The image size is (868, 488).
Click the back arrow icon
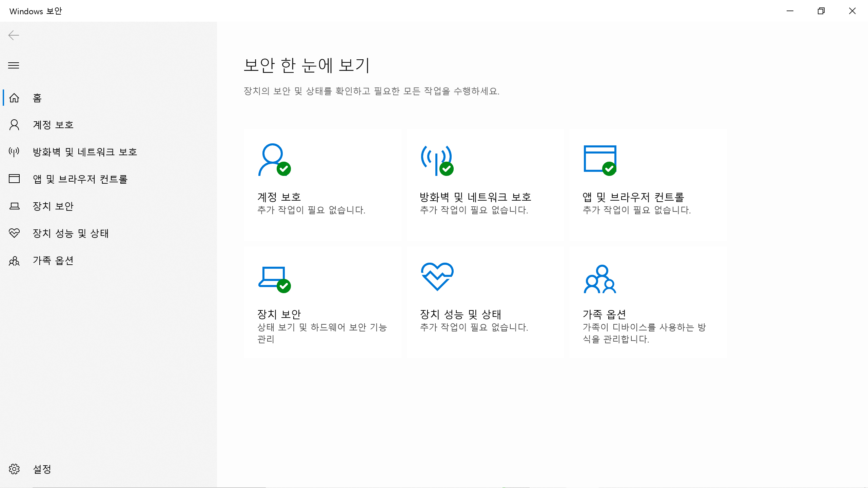pyautogui.click(x=14, y=35)
